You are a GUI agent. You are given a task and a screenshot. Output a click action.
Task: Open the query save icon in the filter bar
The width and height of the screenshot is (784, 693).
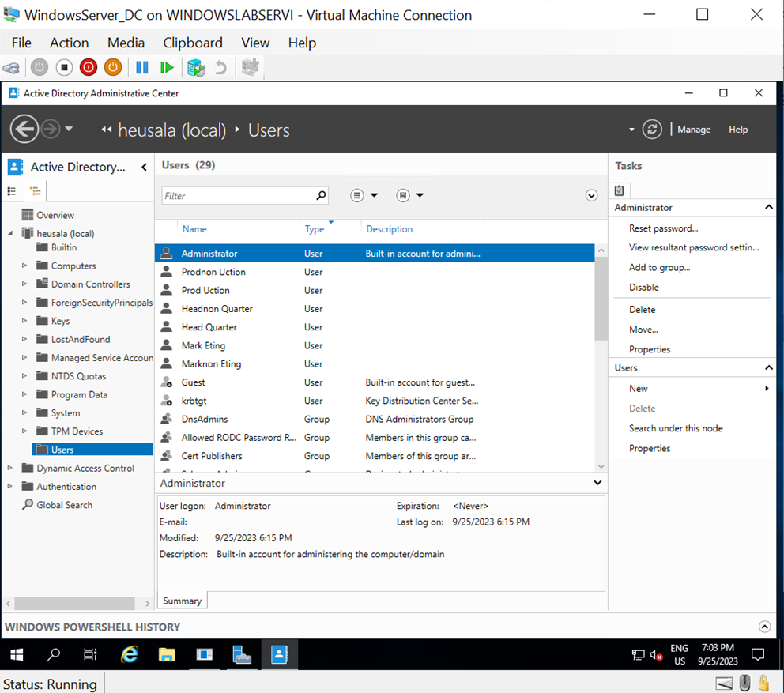click(x=401, y=195)
